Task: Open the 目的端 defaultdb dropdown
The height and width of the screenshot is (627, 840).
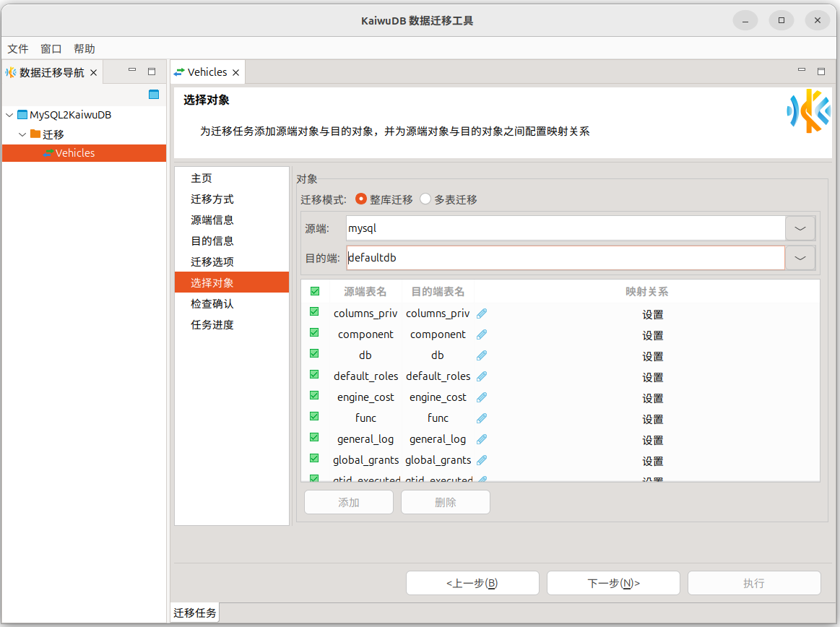Action: pos(800,258)
